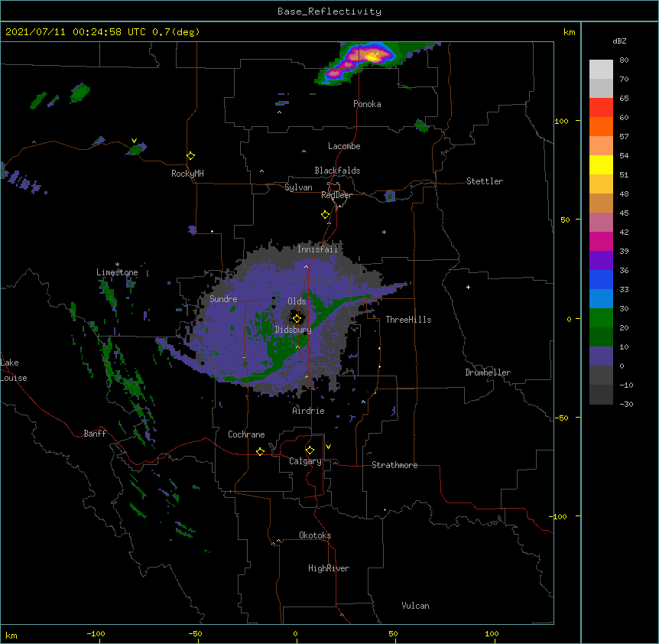
Task: Click the Limestone label
Action: (x=117, y=272)
